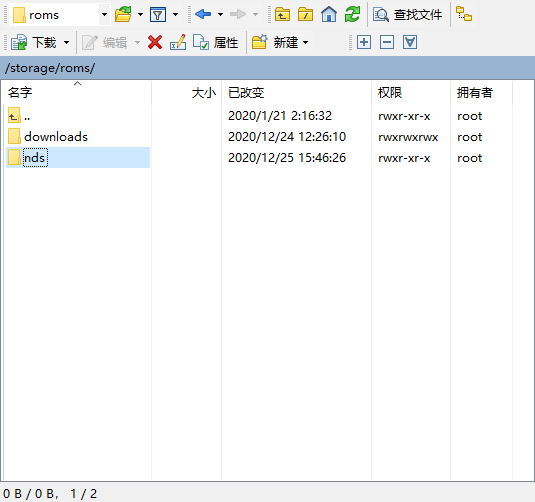Click the nds folder icon
The image size is (535, 502).
pos(14,157)
